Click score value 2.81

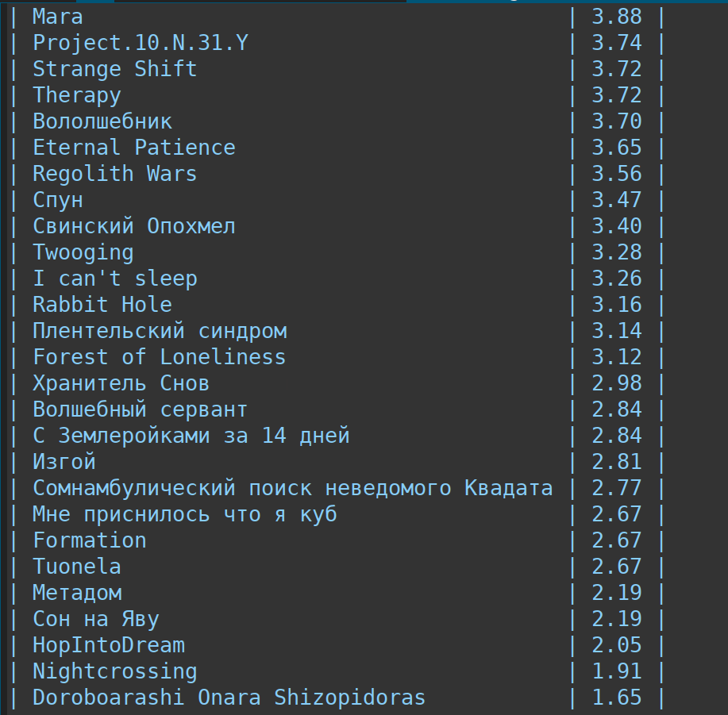pos(617,463)
